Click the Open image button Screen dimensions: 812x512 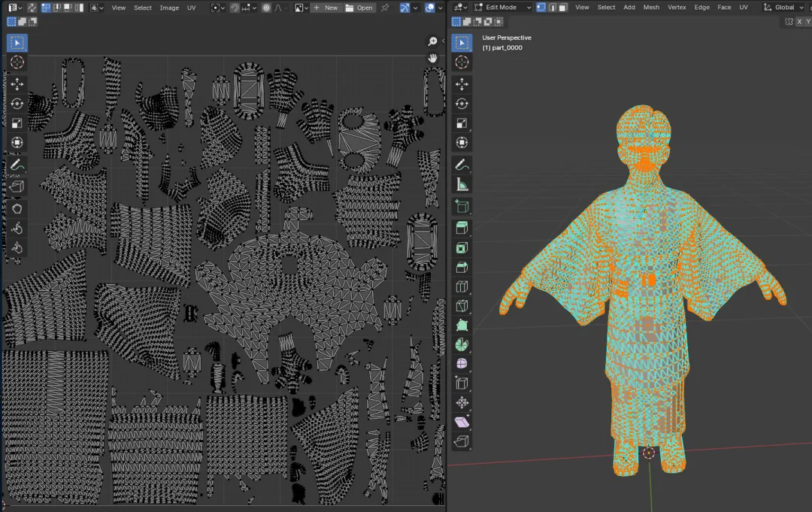pyautogui.click(x=359, y=8)
